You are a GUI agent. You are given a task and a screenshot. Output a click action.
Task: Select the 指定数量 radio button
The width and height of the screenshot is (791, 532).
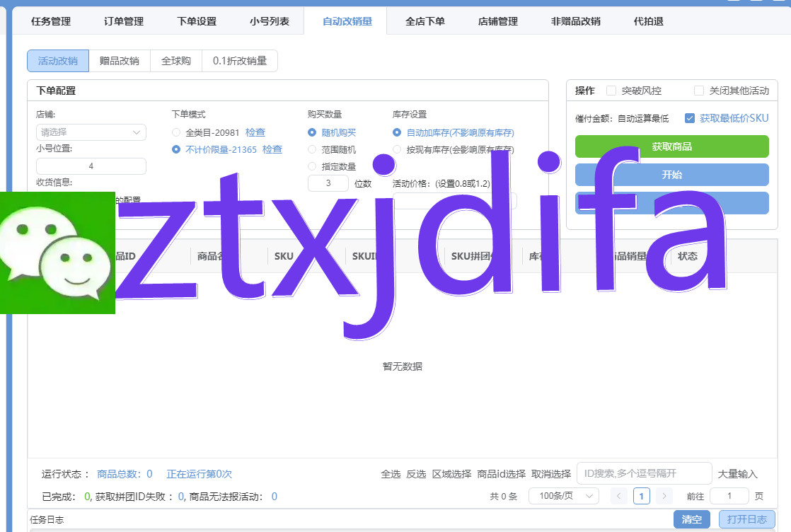[x=312, y=166]
